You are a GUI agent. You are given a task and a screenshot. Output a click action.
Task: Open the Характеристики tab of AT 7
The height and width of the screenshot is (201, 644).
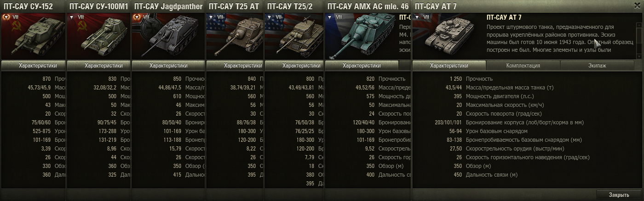click(x=449, y=66)
